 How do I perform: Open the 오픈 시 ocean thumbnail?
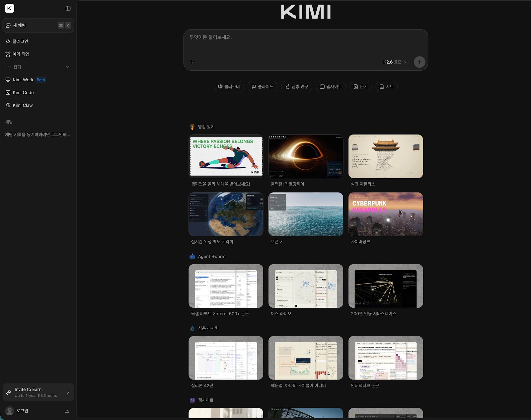click(306, 214)
